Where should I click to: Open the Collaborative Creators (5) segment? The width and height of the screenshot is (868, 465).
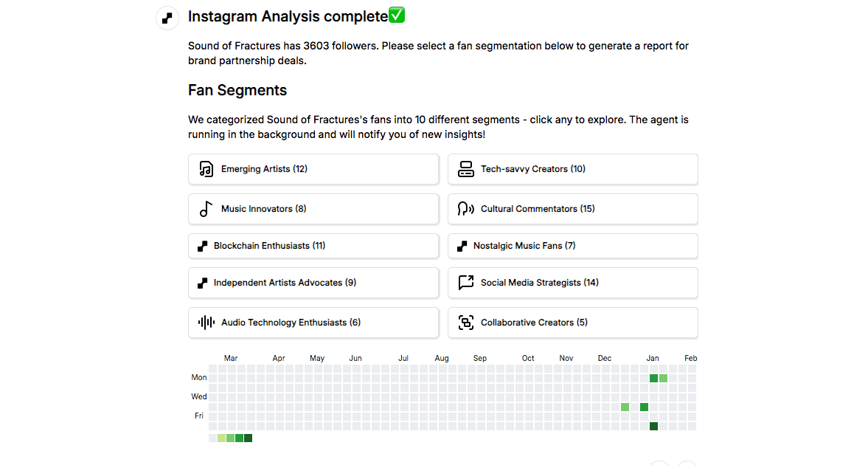[573, 323]
